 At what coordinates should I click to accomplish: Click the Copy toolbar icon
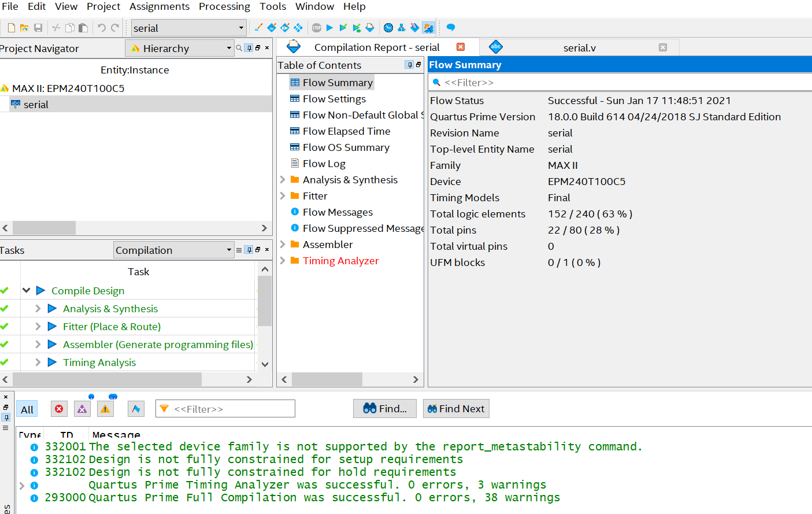coord(69,28)
